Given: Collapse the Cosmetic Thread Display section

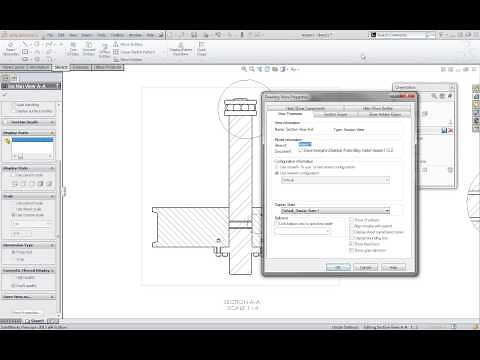Looking at the screenshot, I should [52, 271].
